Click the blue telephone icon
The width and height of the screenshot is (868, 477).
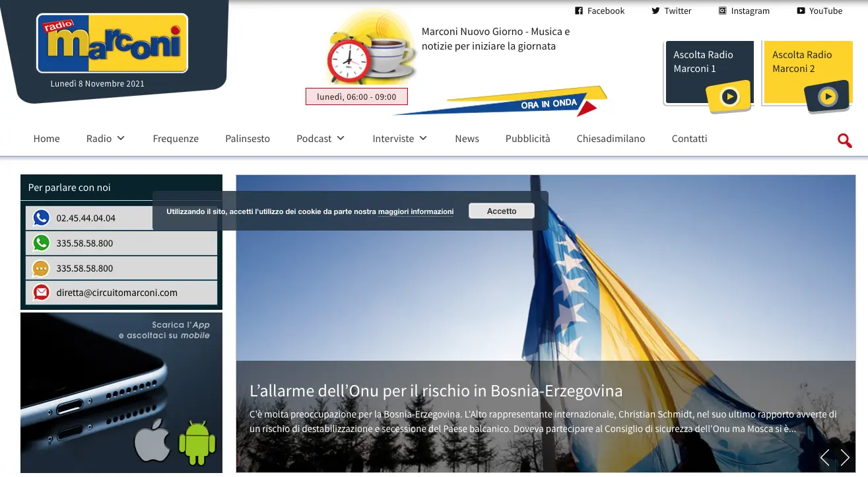tap(41, 218)
